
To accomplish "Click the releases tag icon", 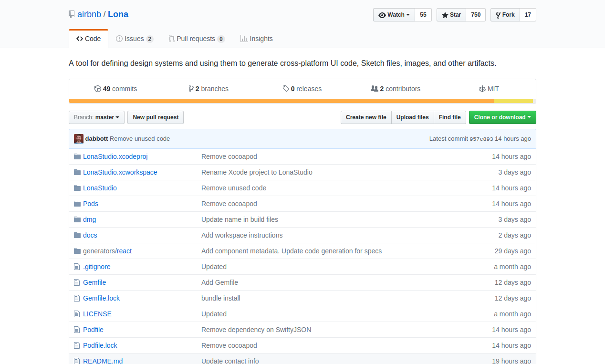I will pos(286,89).
